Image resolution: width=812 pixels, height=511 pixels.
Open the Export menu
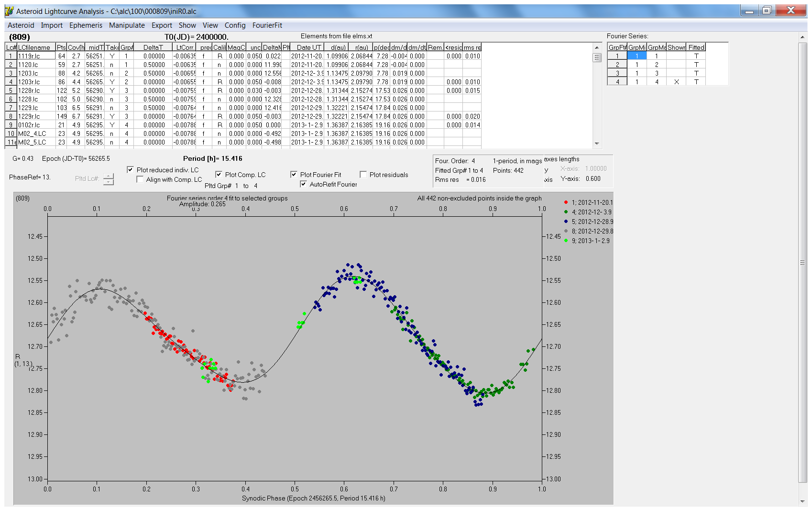(x=162, y=25)
